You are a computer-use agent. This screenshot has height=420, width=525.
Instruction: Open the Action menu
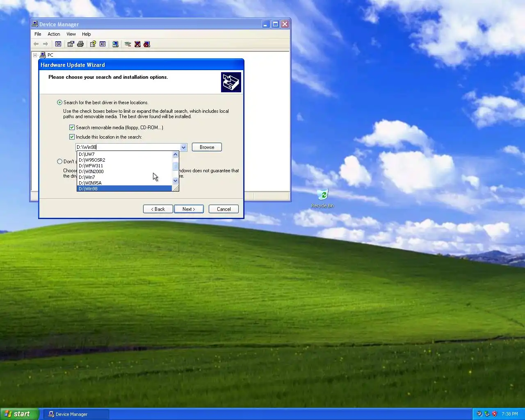54,34
